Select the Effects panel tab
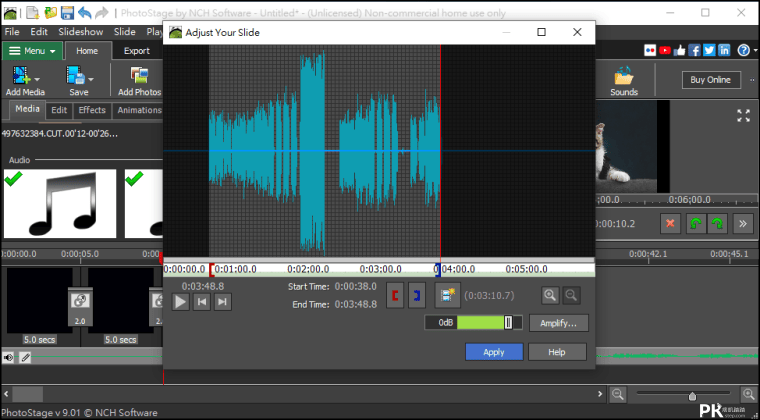Image resolution: width=760 pixels, height=420 pixels. [x=92, y=110]
